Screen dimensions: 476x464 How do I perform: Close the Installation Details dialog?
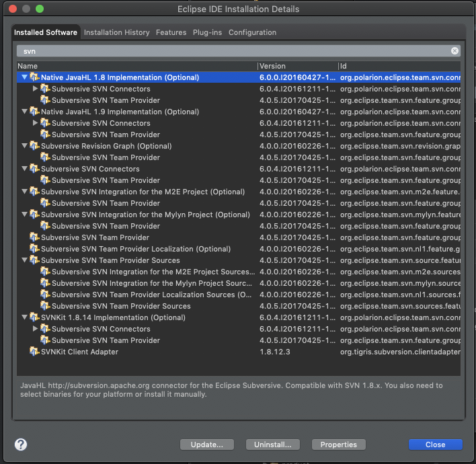tap(435, 444)
